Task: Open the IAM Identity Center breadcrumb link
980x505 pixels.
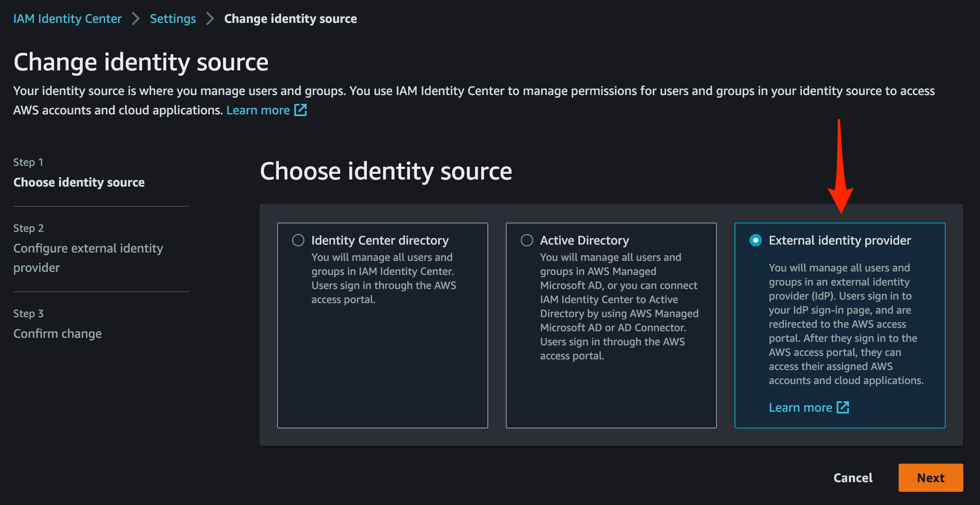Action: tap(67, 18)
